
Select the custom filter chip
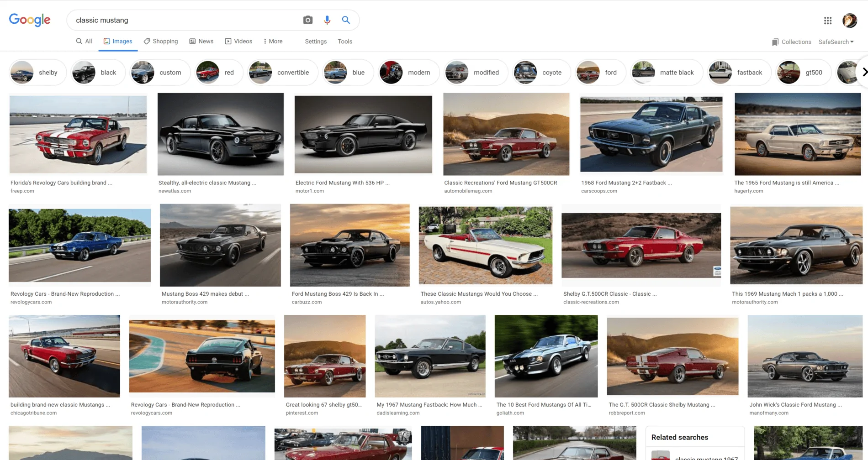160,73
